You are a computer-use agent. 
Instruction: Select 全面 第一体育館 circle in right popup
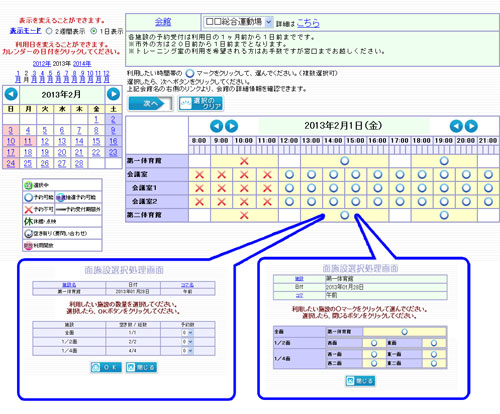(404, 332)
